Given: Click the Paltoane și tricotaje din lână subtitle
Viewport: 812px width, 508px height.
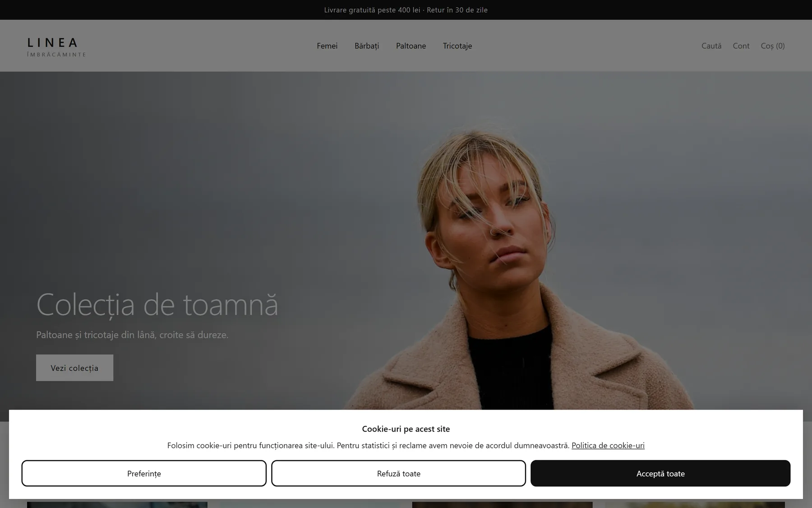Looking at the screenshot, I should [132, 335].
